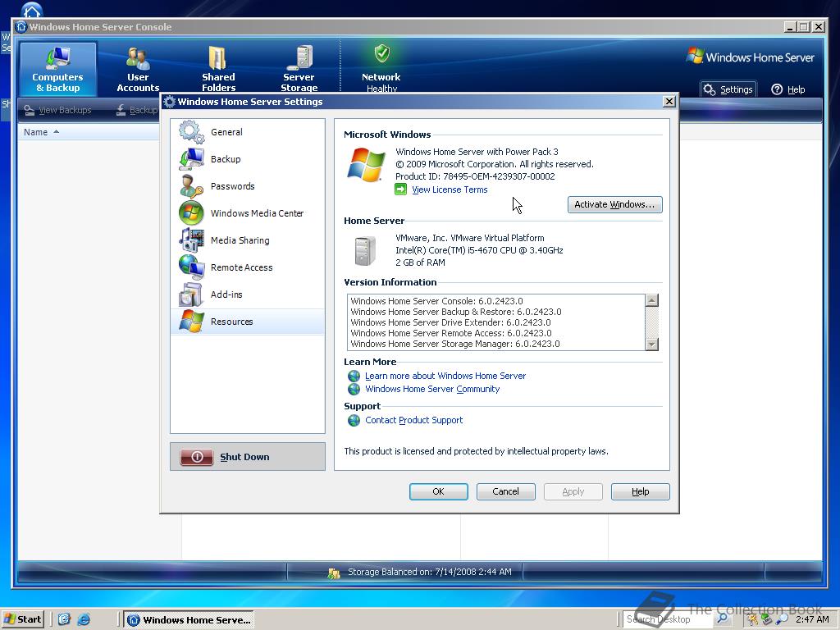
Task: Open Windows Home Server Community link
Action: [432, 389]
